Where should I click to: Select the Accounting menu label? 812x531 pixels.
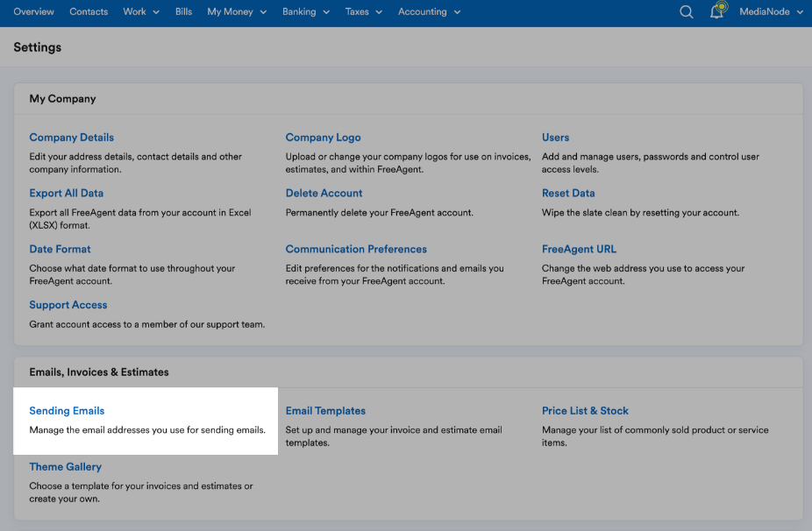422,11
